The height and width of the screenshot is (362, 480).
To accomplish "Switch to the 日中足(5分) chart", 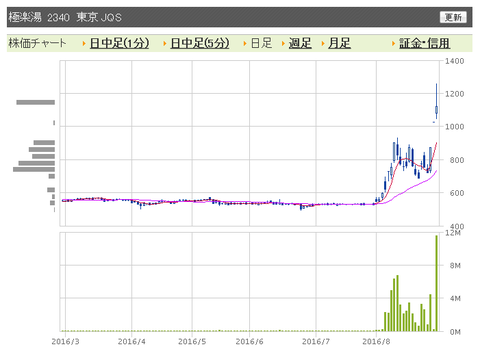I will pos(200,43).
